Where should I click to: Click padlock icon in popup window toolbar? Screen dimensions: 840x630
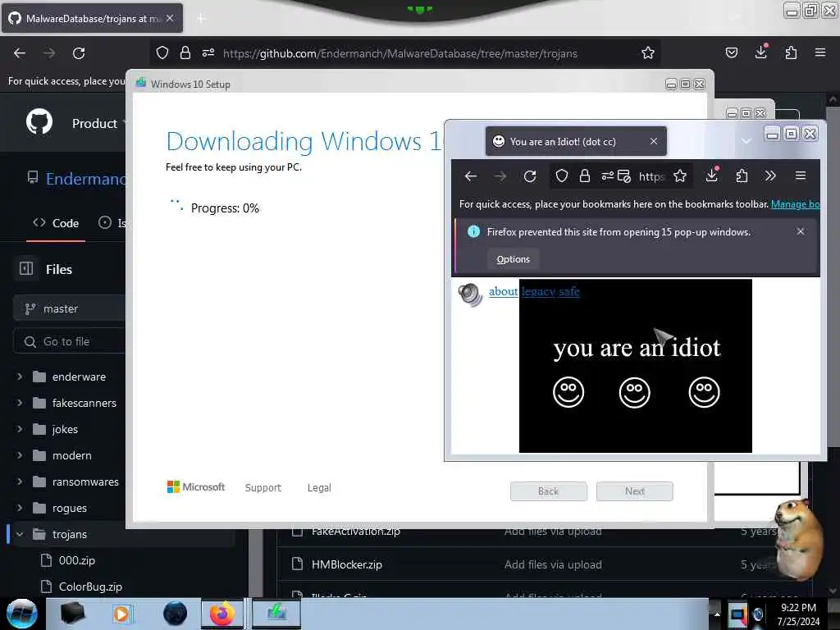click(x=584, y=176)
